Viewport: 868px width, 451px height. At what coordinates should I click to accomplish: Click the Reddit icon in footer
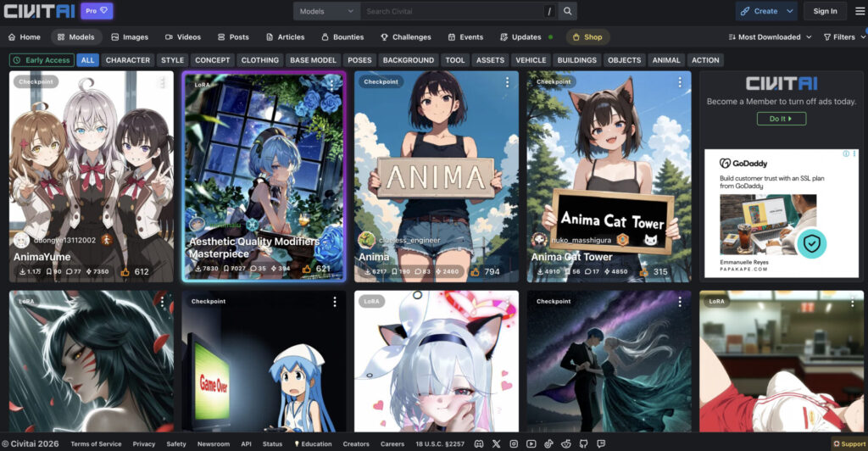566,443
